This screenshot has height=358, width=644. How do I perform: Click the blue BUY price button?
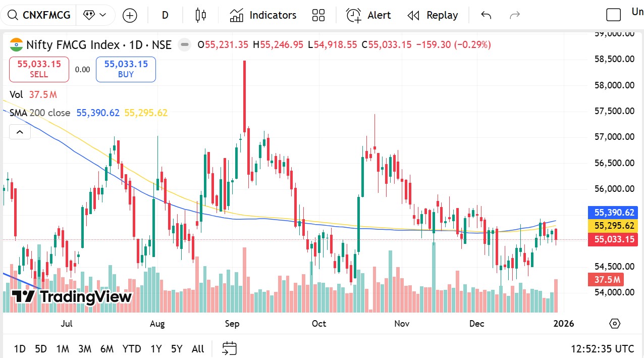pos(126,69)
